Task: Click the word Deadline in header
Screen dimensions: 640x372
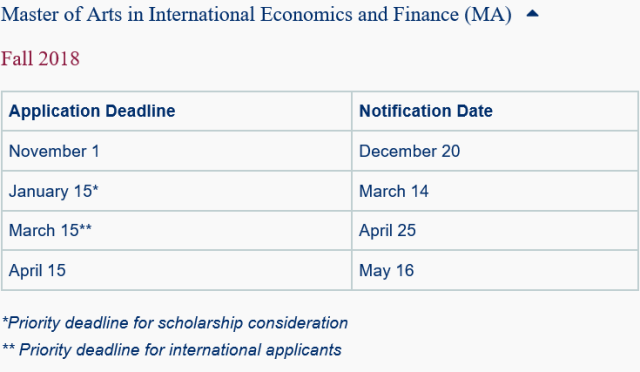Action: click(140, 111)
